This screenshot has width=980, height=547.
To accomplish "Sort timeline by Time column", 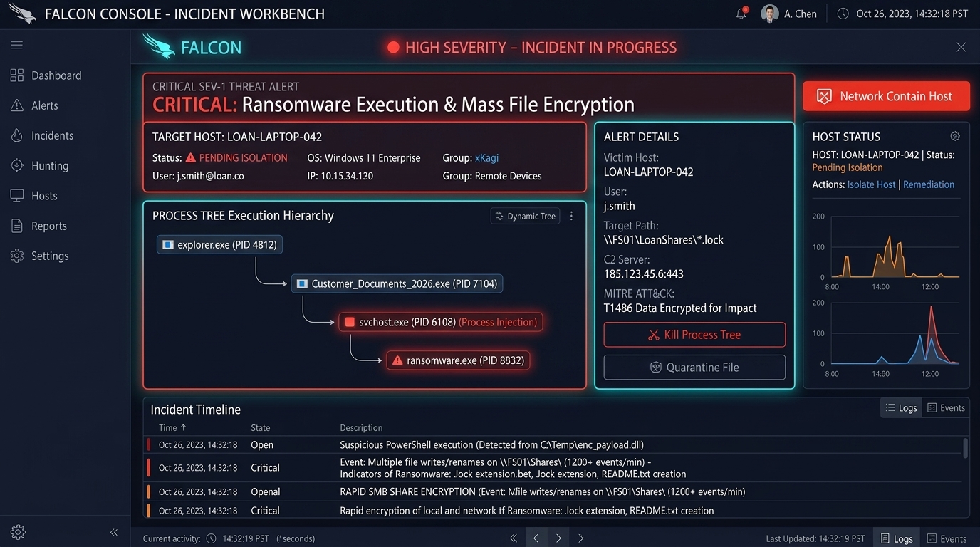I will coord(172,428).
